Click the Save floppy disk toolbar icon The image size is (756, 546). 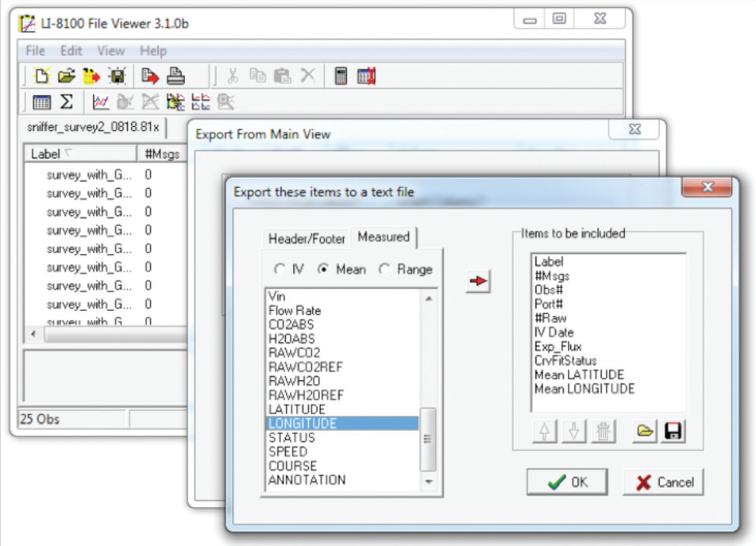tap(118, 75)
